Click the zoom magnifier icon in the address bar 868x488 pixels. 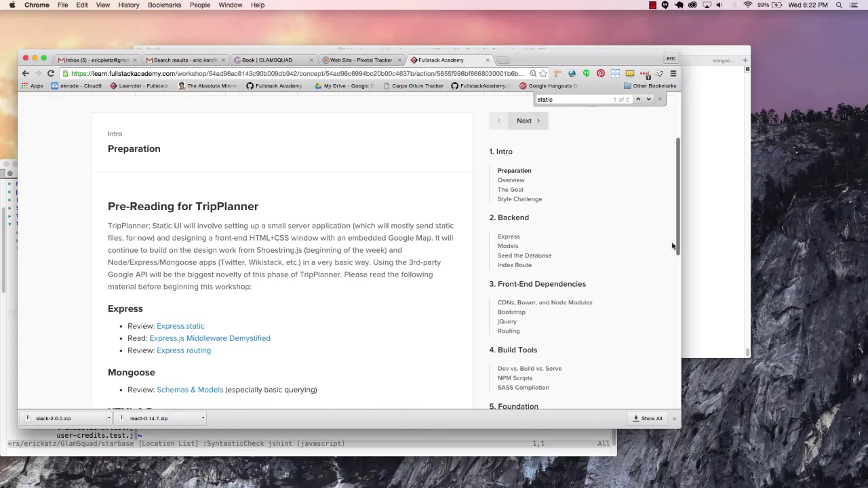click(533, 73)
